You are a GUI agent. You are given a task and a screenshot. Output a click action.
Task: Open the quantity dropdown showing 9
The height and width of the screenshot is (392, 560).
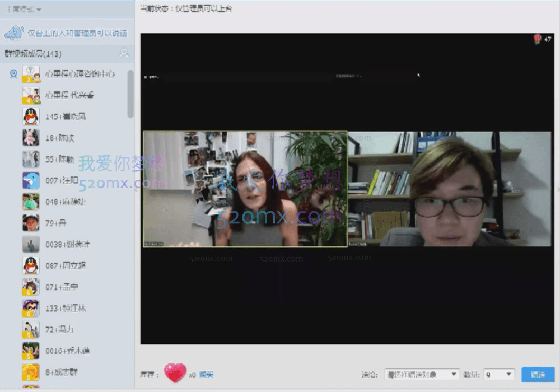[x=498, y=374]
